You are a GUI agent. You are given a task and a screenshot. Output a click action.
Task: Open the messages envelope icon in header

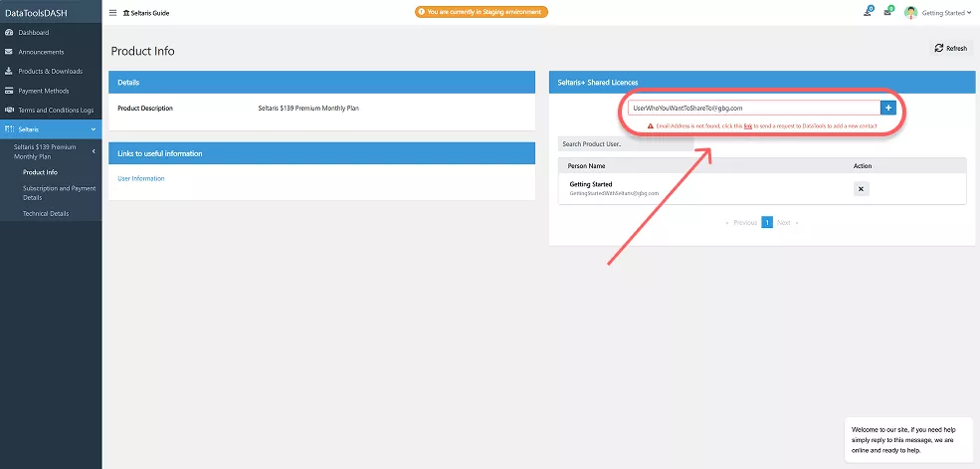(887, 12)
